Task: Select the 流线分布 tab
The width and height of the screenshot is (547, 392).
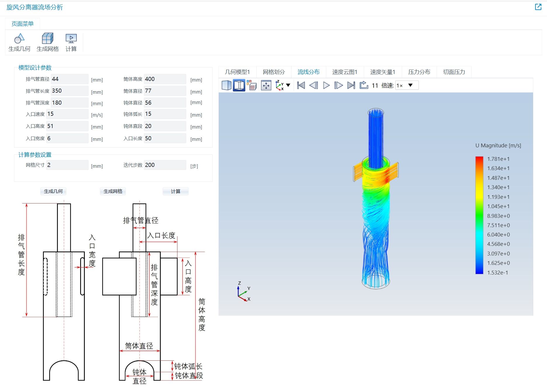Action: point(308,72)
